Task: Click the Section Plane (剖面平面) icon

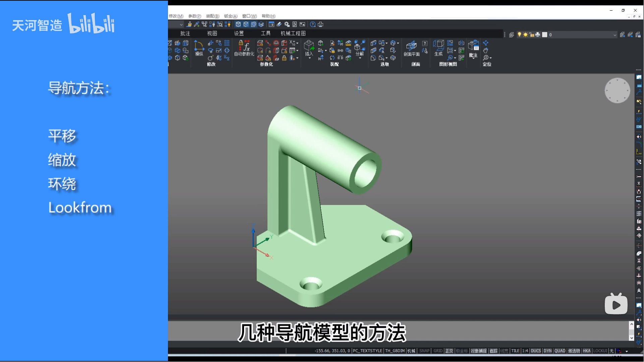Action: (411, 46)
